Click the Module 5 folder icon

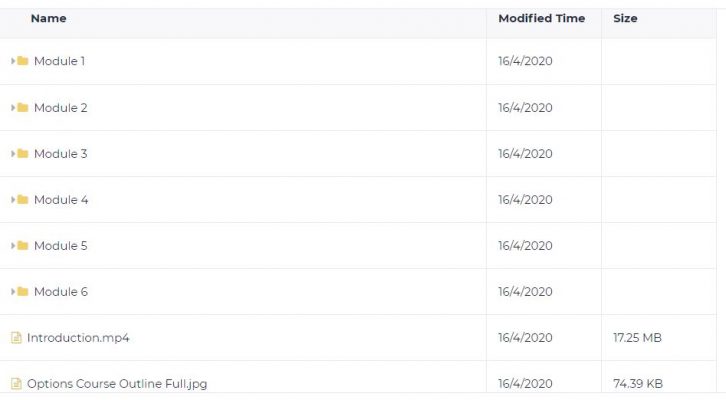pyautogui.click(x=23, y=245)
